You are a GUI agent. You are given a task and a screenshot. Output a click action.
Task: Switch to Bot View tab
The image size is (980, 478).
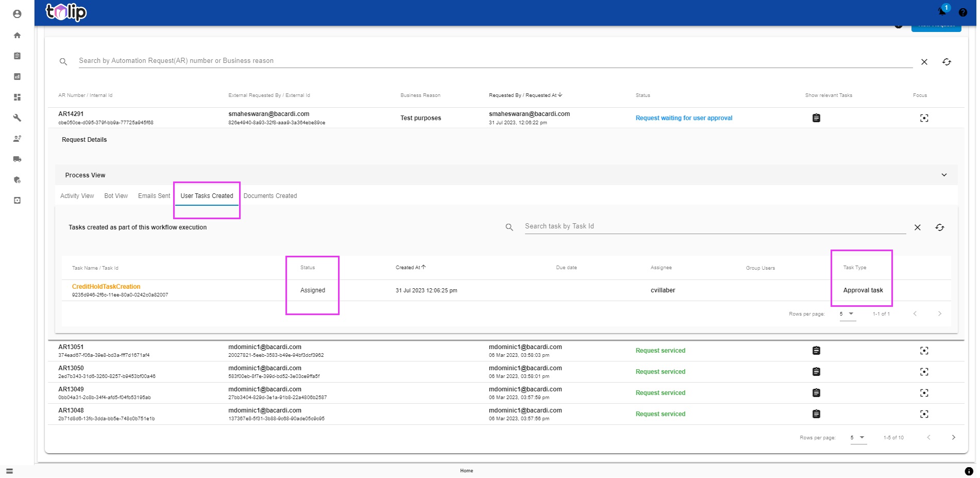116,196
